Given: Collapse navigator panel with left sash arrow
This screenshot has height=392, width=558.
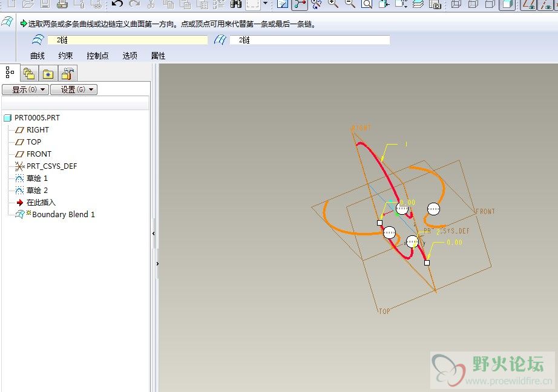Looking at the screenshot, I should (153, 234).
